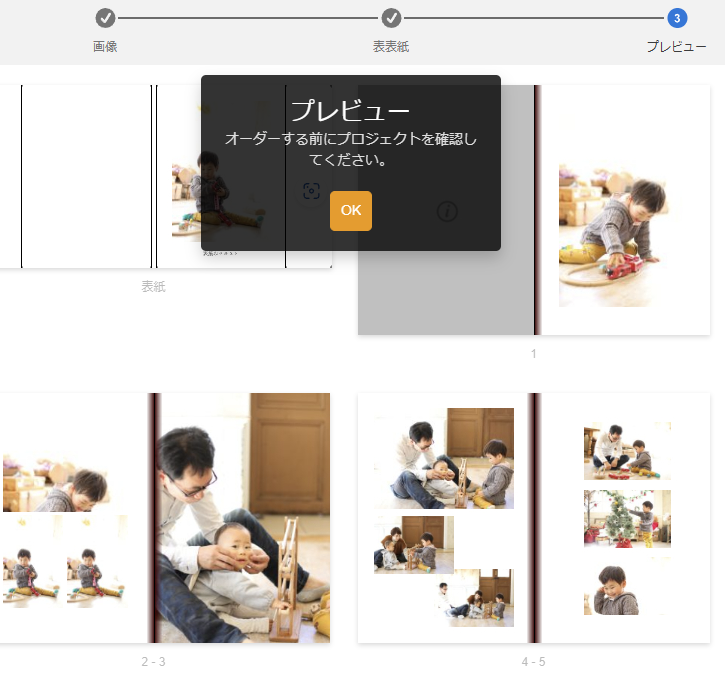725x678 pixels.
Task: Go to the プレビュー step label
Action: [676, 47]
